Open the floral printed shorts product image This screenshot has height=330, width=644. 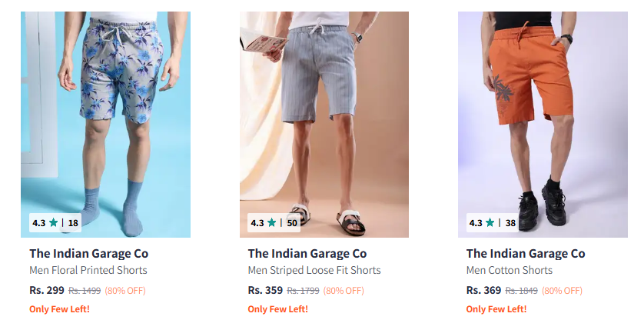click(x=105, y=125)
